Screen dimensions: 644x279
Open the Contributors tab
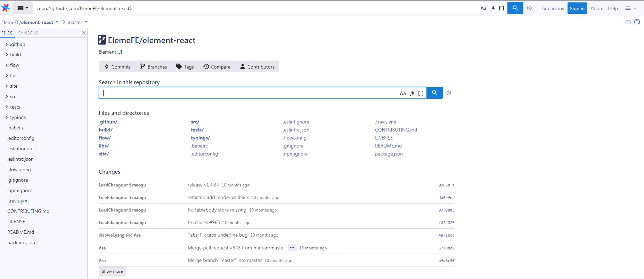click(x=257, y=67)
